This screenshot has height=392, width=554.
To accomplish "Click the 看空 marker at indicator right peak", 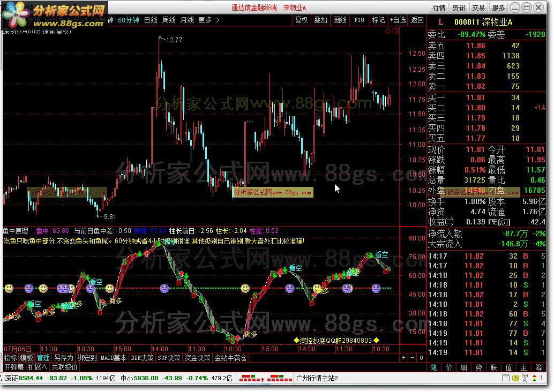I will point(381,254).
